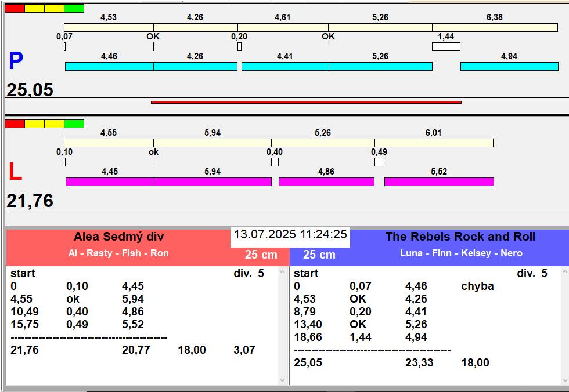Click the difference value 3,07
This screenshot has width=569, height=392.
point(244,350)
